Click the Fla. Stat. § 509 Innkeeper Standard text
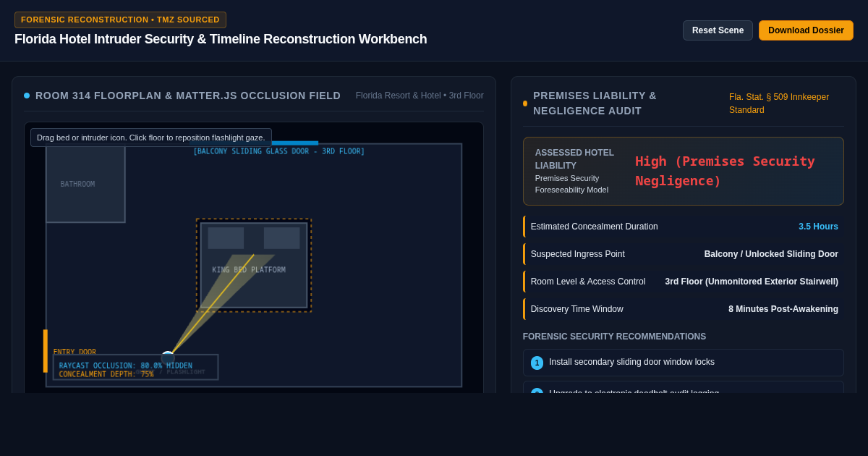Screen dimensions: 868x456 tap(779, 104)
